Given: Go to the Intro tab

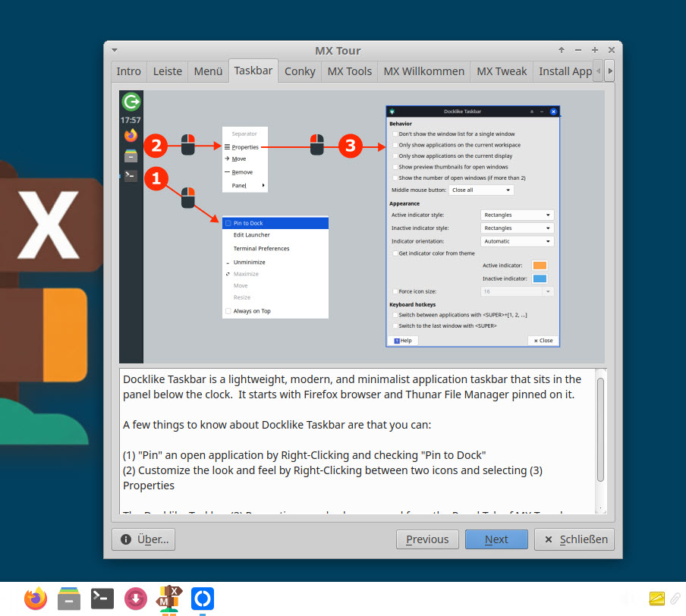Looking at the screenshot, I should click(x=128, y=71).
